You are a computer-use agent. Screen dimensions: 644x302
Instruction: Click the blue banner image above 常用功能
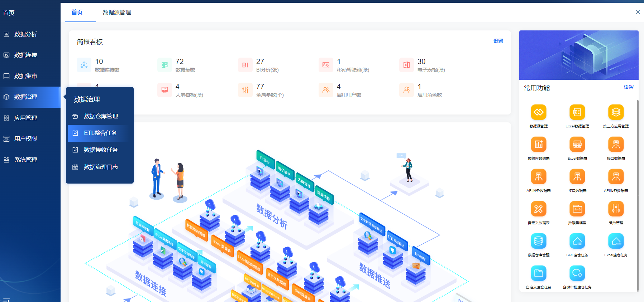[579, 55]
